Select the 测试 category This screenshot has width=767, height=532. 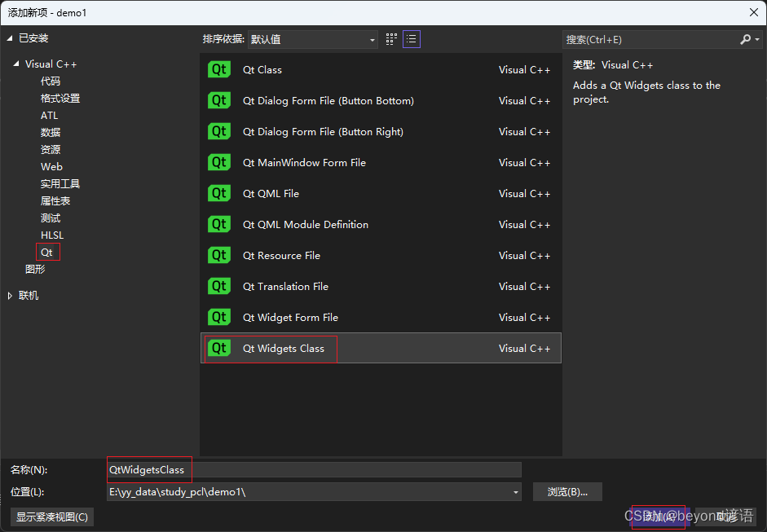coord(51,218)
